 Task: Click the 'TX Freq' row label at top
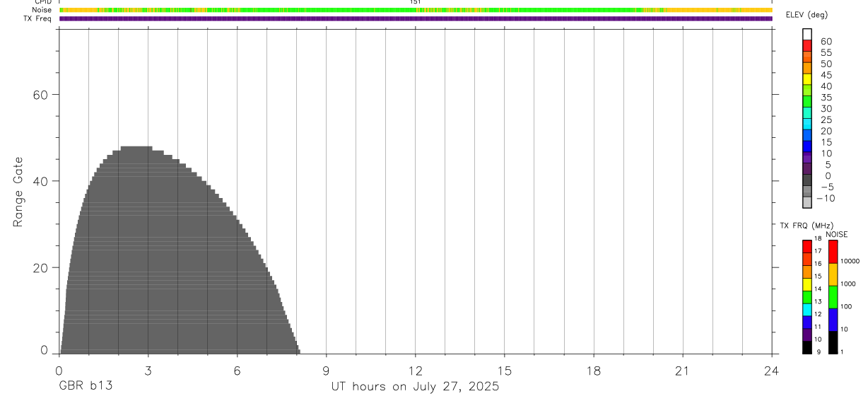[39, 18]
